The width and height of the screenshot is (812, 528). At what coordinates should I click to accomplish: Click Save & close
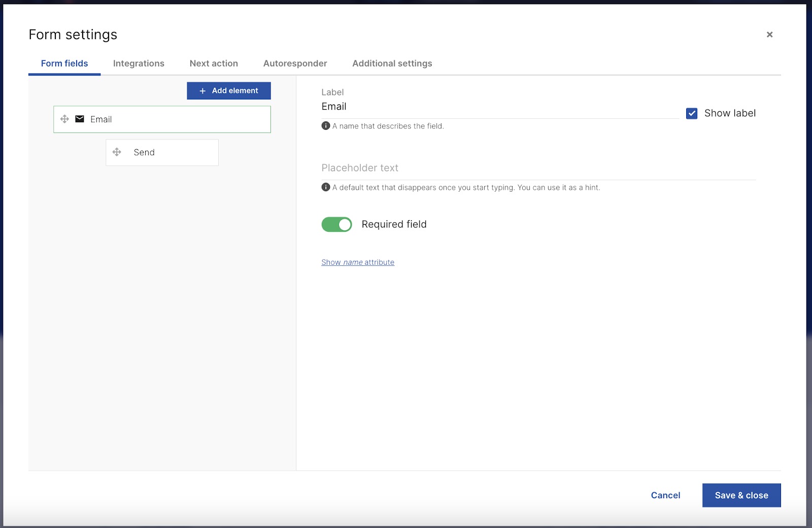point(741,495)
